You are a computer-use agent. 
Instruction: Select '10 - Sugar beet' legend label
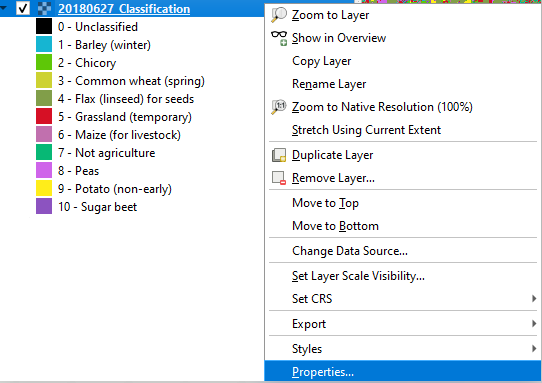[x=97, y=207]
